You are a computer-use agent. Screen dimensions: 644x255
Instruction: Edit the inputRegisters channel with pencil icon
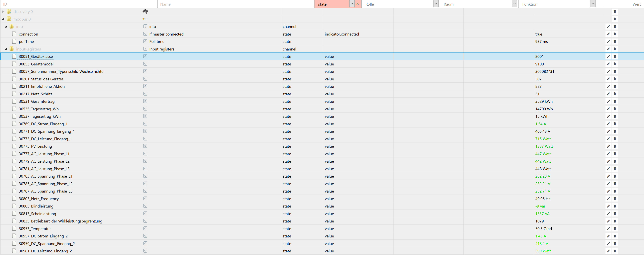(x=608, y=49)
